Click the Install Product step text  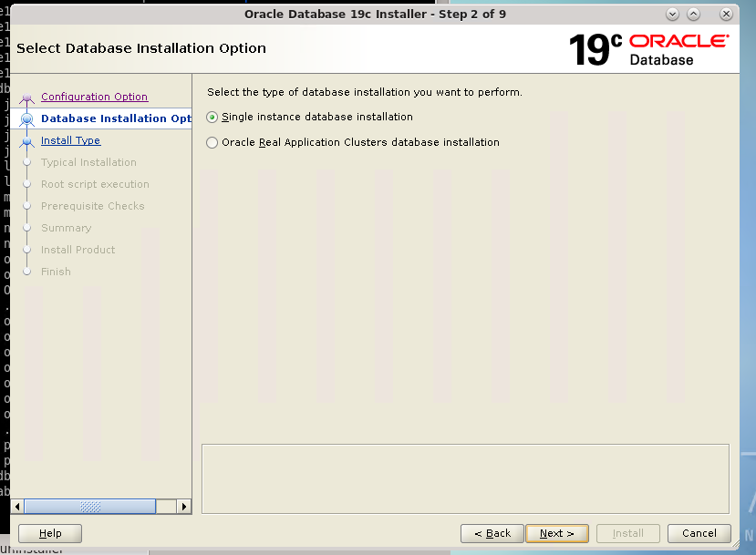point(78,250)
